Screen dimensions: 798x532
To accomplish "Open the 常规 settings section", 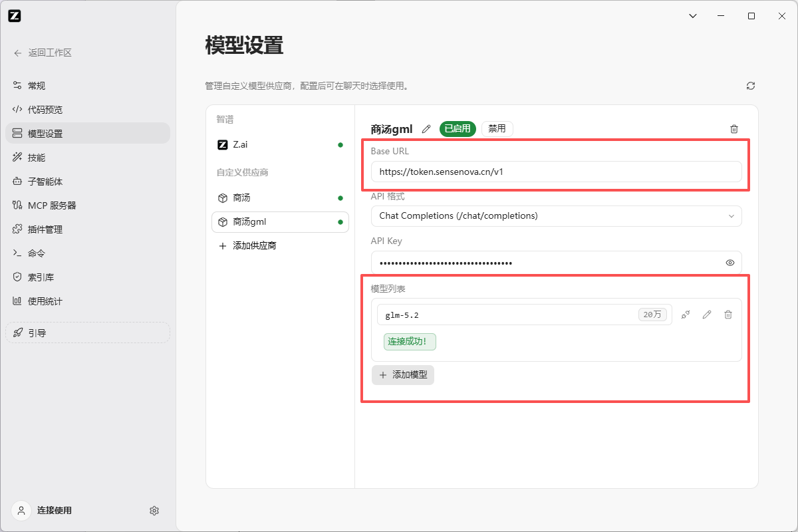I will pyautogui.click(x=88, y=86).
